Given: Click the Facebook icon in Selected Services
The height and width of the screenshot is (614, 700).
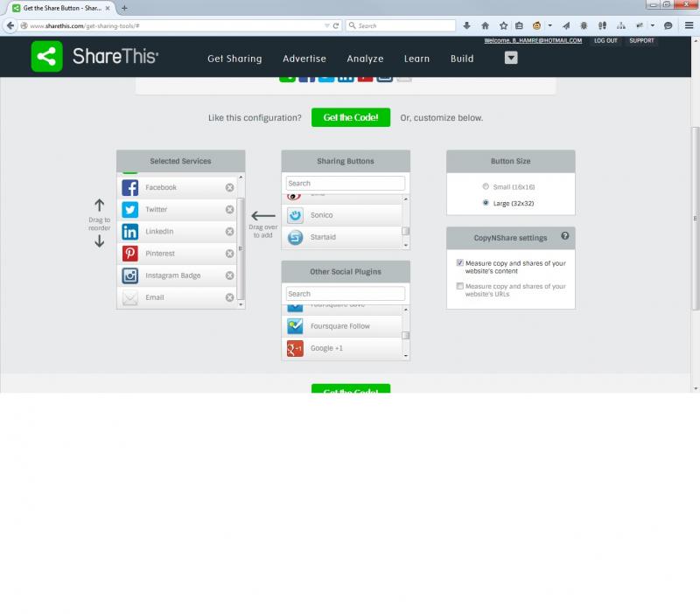Looking at the screenshot, I should [129, 187].
